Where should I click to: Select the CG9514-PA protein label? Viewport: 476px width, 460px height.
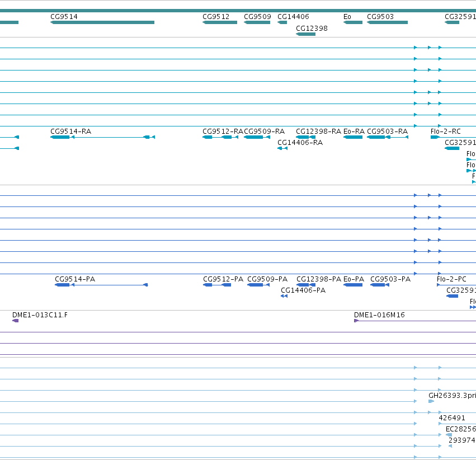pos(75,279)
